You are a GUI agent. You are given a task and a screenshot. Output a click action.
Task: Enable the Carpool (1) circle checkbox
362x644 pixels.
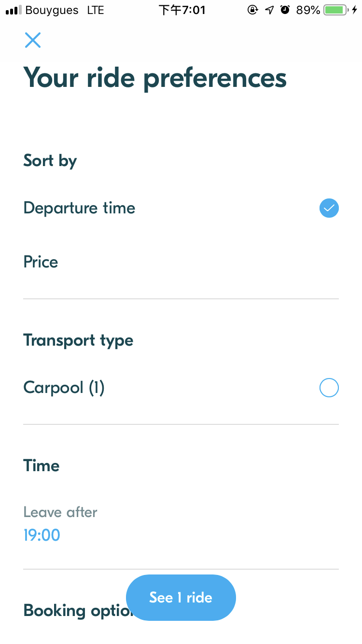tap(329, 388)
